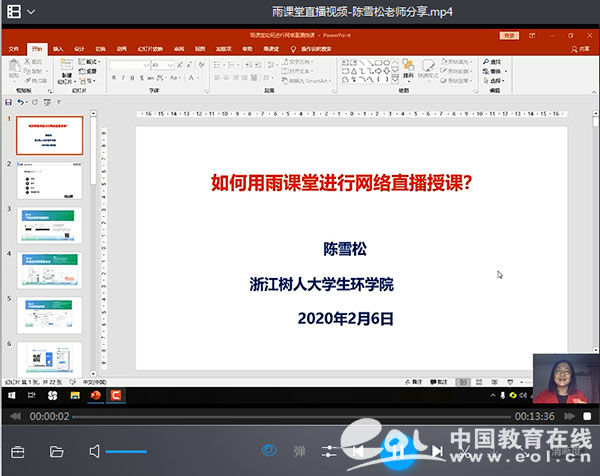Toggle Underline formatting
Viewport: 600px width, 476px height.
[132, 78]
